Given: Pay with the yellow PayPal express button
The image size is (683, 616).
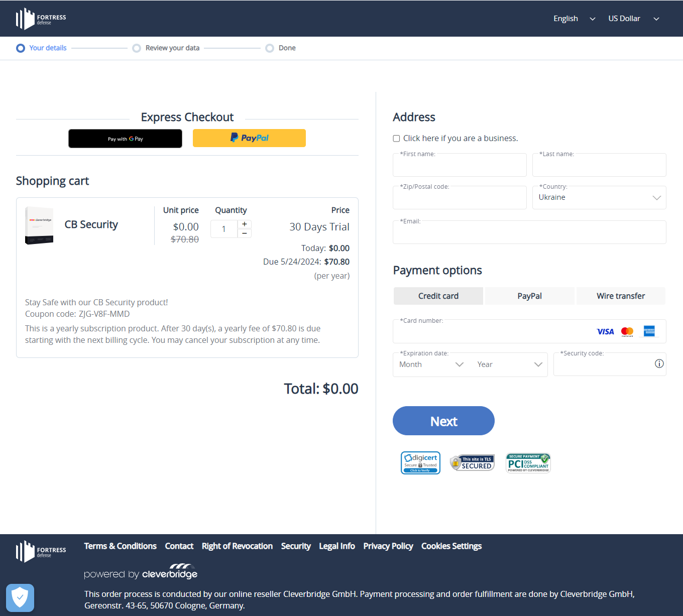Looking at the screenshot, I should 249,138.
